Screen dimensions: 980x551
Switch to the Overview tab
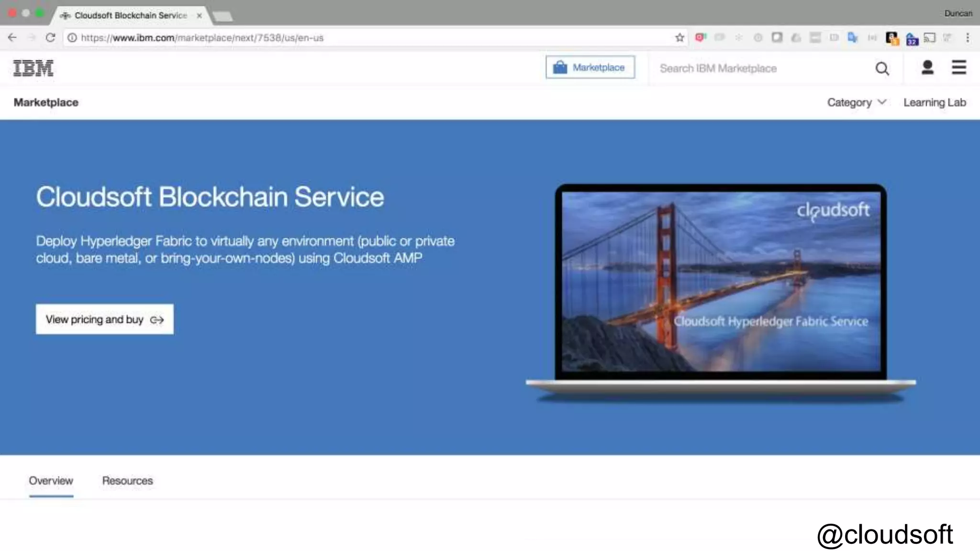51,481
